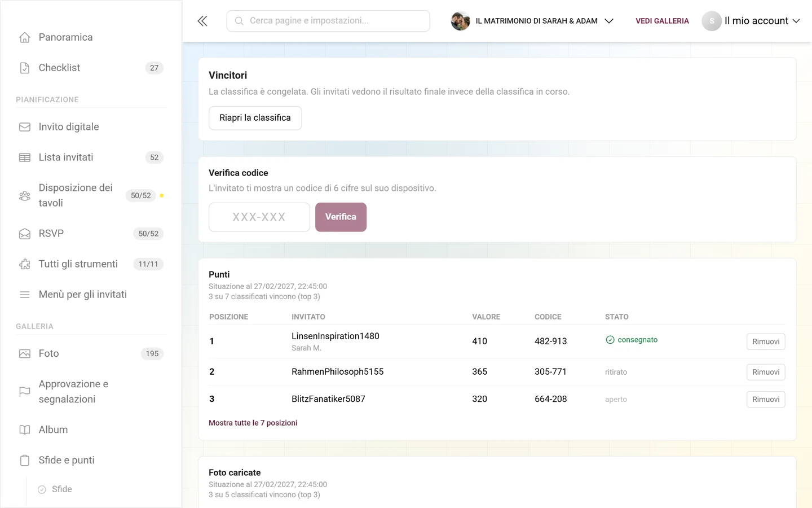Focus the XXX-XXX code input field
Screen dimensions: 812x508
coord(259,217)
